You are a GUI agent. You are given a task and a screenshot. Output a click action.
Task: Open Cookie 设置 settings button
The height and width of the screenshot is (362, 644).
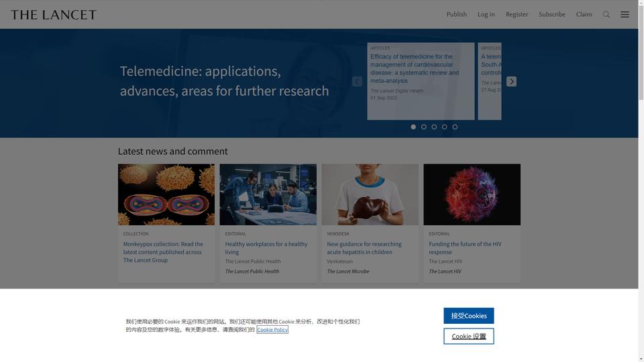click(469, 336)
